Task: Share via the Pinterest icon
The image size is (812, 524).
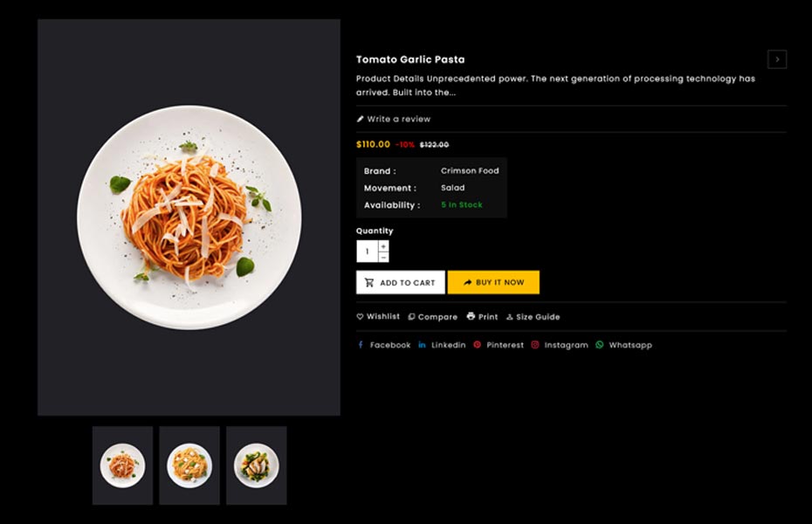Action: point(478,345)
